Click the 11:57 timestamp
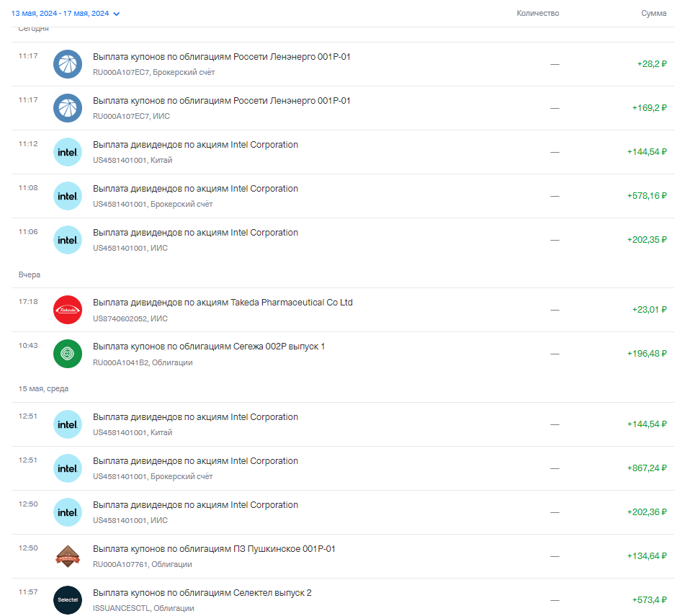The width and height of the screenshot is (685, 616). 28,592
